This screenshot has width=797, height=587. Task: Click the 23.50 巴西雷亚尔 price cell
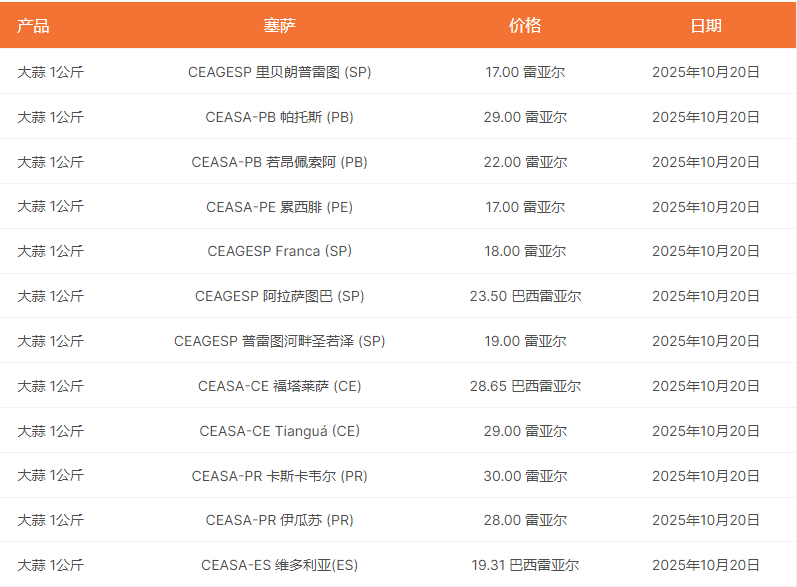pyautogui.click(x=525, y=296)
